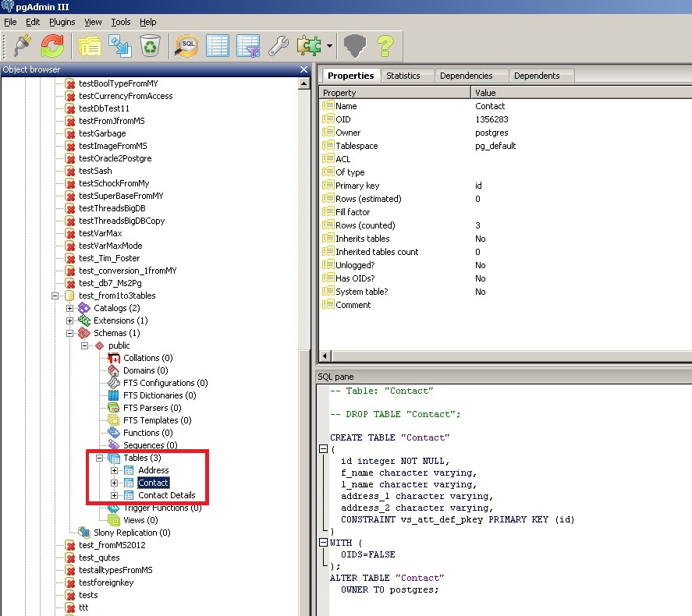
Task: Select the Sequences (0) node
Action: 150,445
